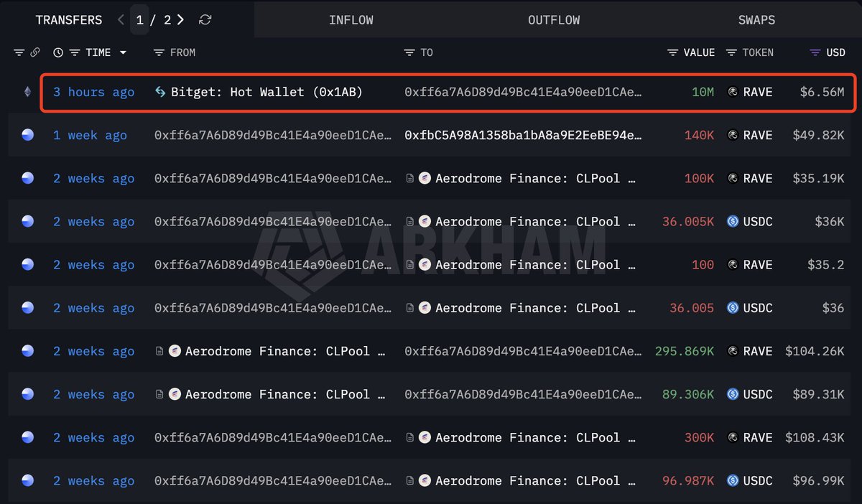Go to previous transfers page
Viewport: 862px width, 504px height.
pyautogui.click(x=121, y=20)
